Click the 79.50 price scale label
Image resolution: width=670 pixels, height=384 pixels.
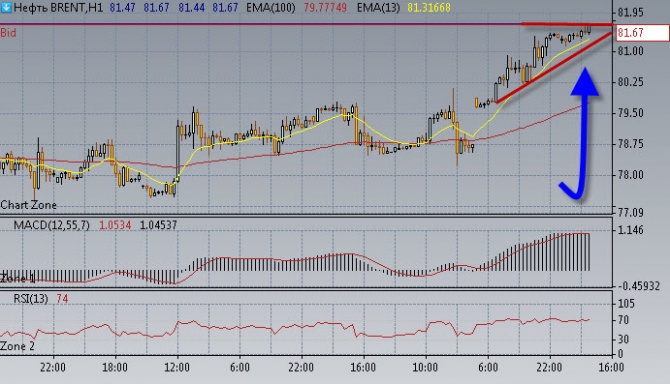[631, 113]
